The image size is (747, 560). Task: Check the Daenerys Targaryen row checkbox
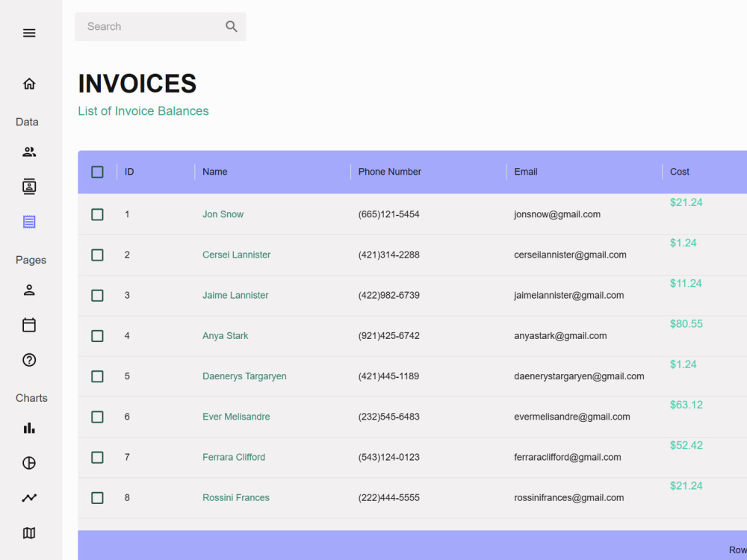tap(97, 376)
